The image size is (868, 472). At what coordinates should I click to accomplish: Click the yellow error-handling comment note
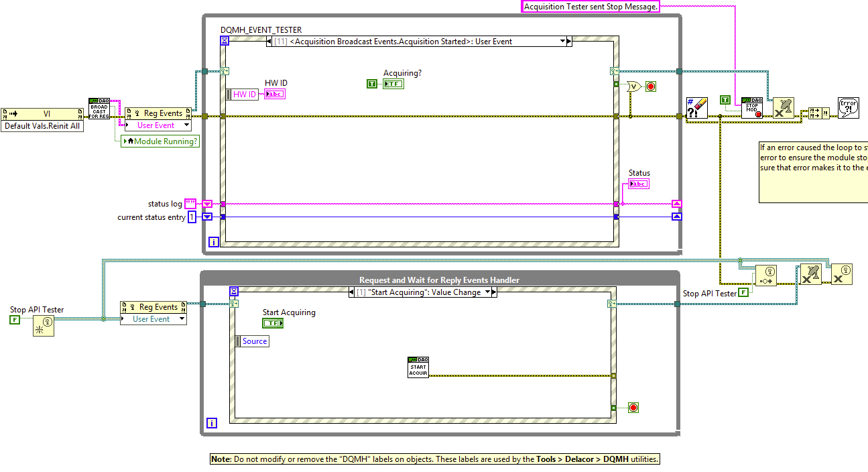point(814,172)
